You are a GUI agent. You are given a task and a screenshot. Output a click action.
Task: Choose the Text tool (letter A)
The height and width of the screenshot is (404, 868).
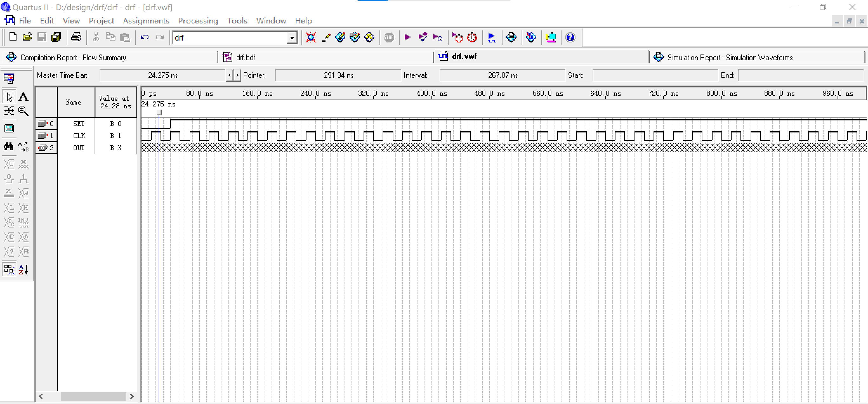23,97
